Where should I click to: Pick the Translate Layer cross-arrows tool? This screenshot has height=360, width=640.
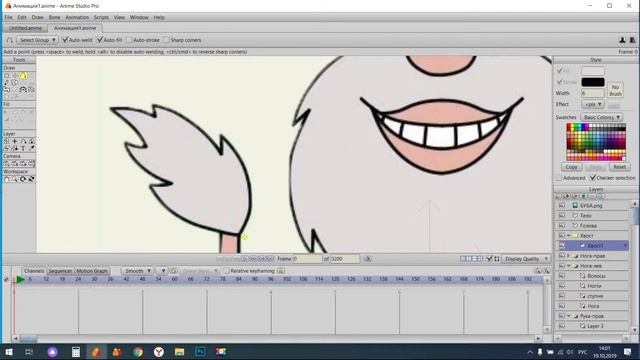click(15, 141)
